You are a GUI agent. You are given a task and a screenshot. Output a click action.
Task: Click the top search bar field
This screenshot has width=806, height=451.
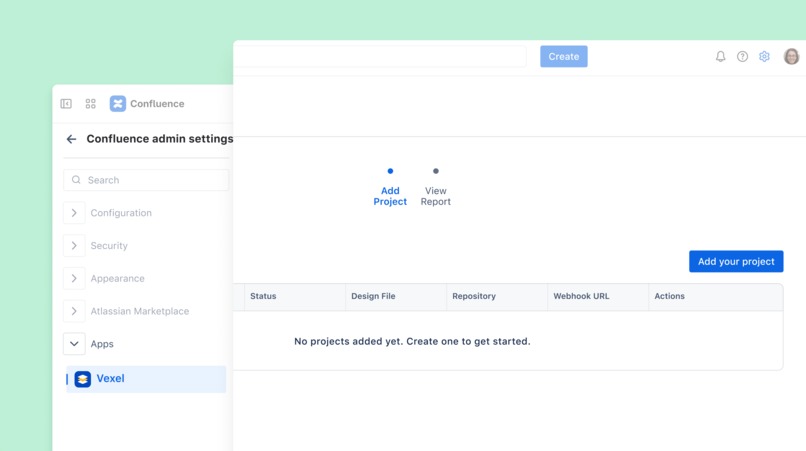tap(380, 57)
